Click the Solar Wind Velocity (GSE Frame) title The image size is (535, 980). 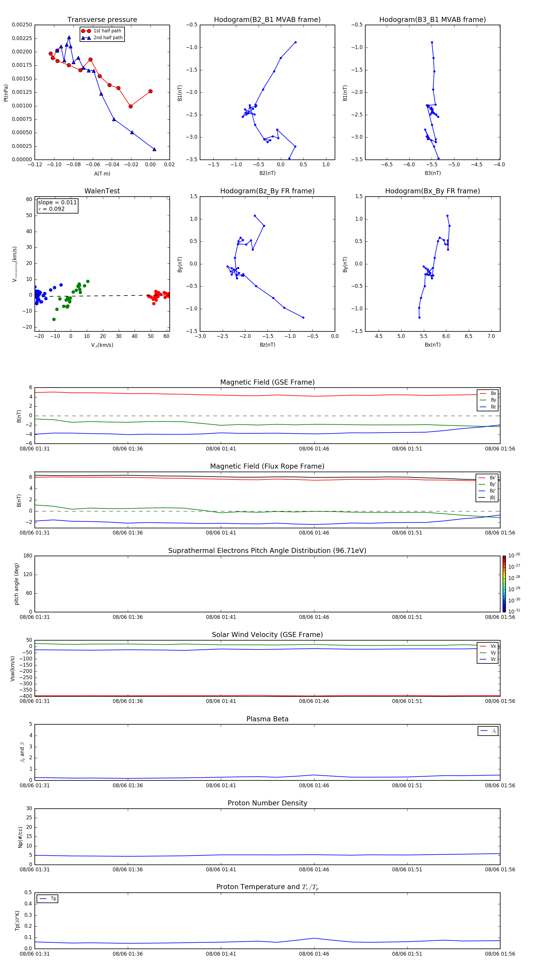coord(267,635)
